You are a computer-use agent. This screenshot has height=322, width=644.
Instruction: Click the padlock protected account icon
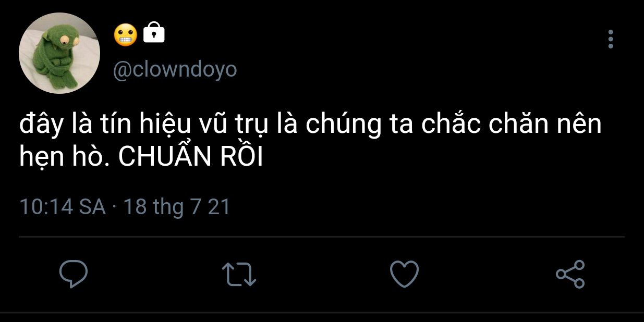[153, 32]
